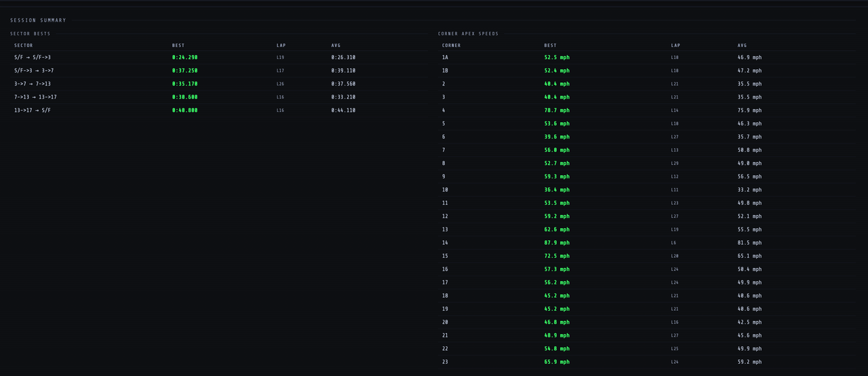Click corner 3's 35.5 mph average speed
The image size is (868, 376).
tap(749, 97)
